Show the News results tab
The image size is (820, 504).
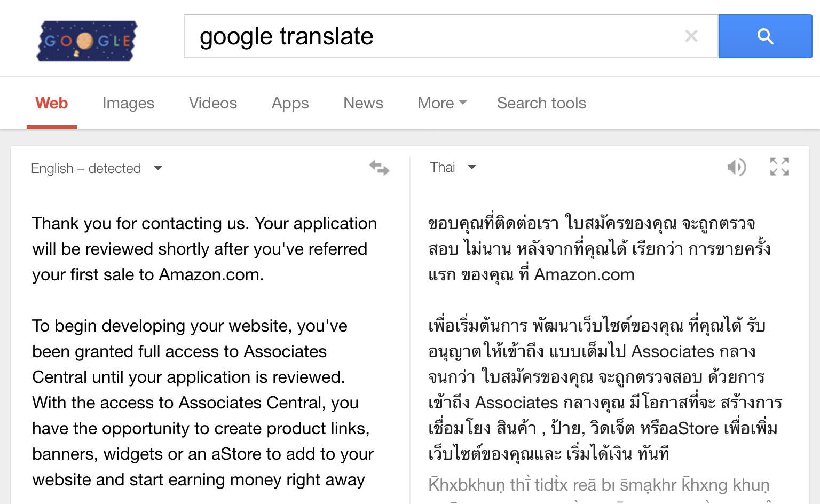pyautogui.click(x=363, y=103)
